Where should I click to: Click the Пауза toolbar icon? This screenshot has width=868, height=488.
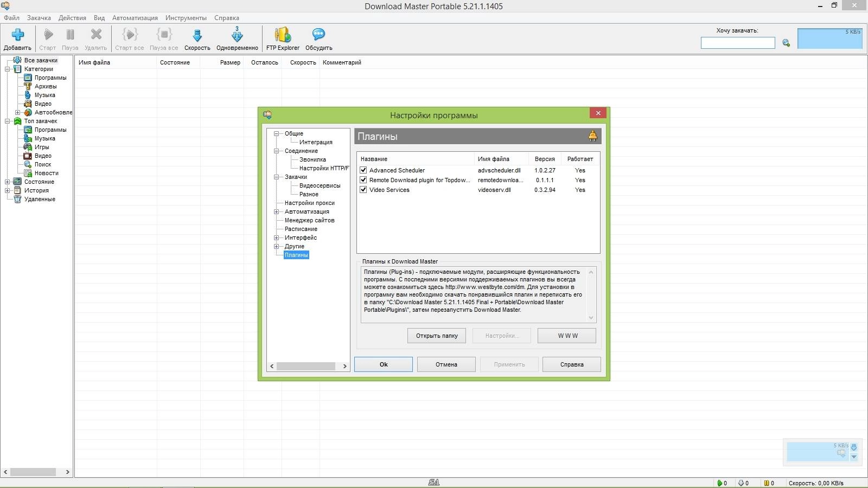[70, 35]
